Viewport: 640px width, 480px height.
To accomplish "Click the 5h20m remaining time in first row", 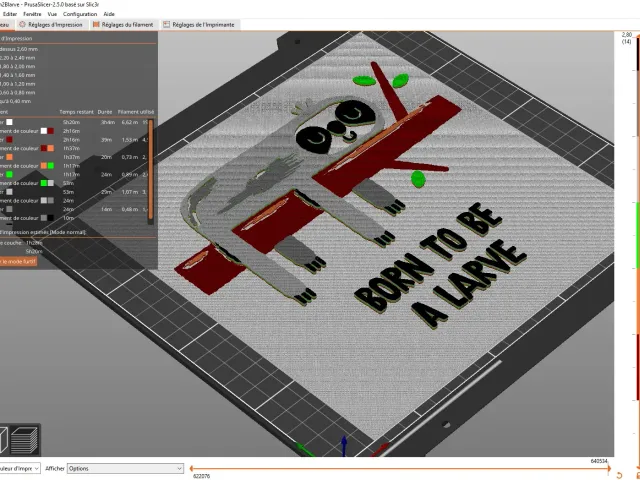I will coord(71,122).
